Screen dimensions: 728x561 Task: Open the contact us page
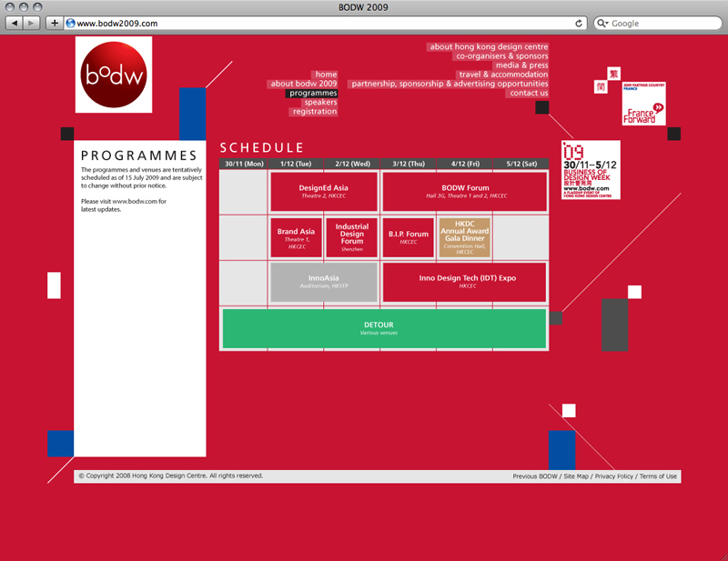529,93
